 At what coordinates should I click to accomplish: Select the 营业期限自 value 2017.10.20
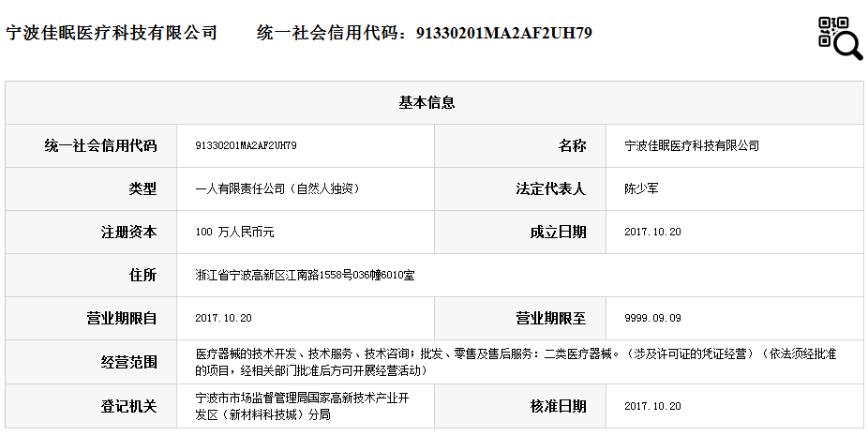pos(224,319)
